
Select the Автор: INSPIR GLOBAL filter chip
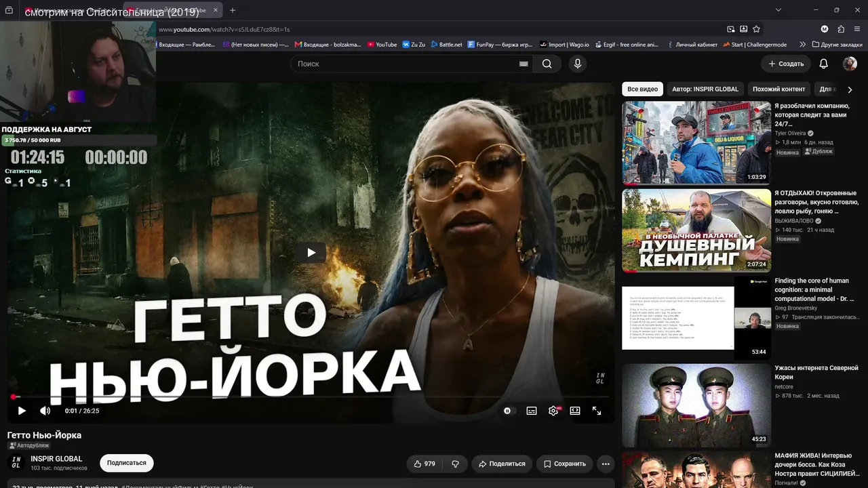click(x=705, y=89)
